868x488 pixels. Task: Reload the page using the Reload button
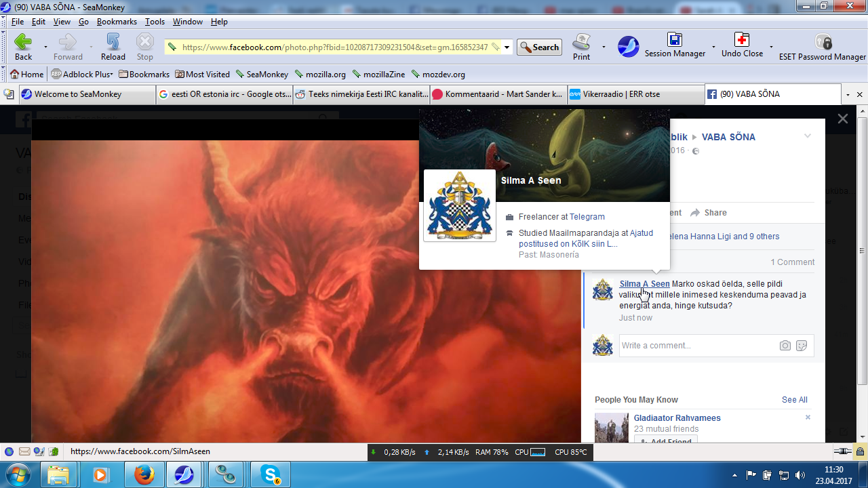coord(113,47)
